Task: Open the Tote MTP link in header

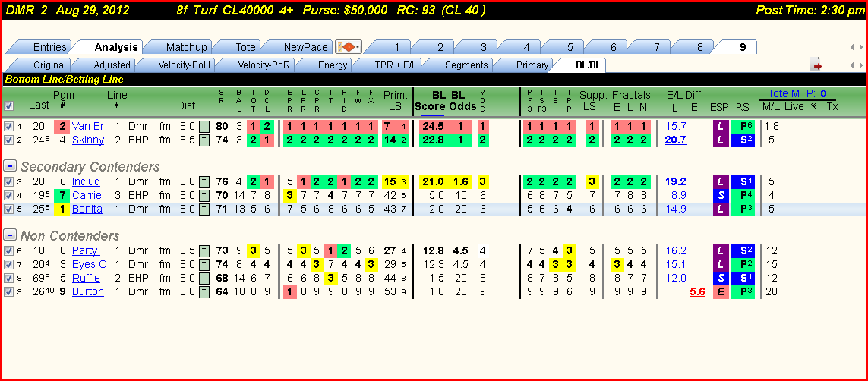Action: (x=796, y=93)
